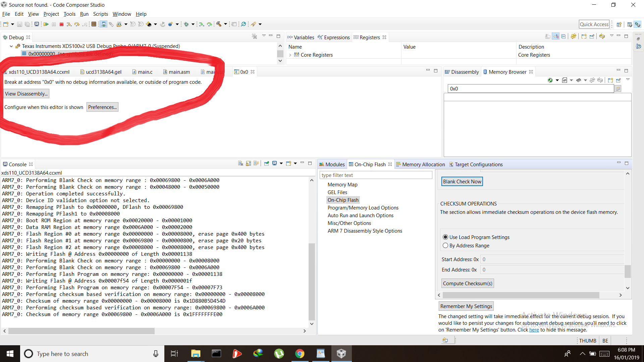Click green chip icon in Memory Browser toolbar
This screenshot has width=644, height=362.
click(x=550, y=80)
